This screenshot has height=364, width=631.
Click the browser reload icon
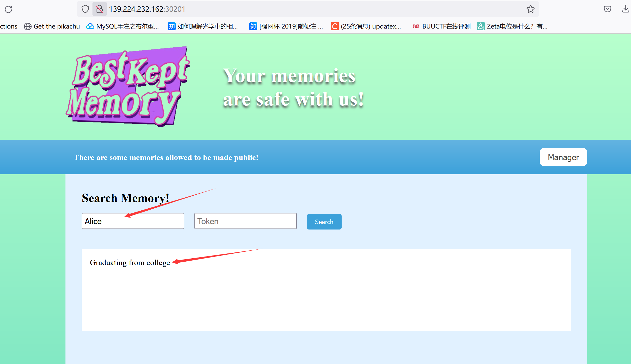[9, 8]
